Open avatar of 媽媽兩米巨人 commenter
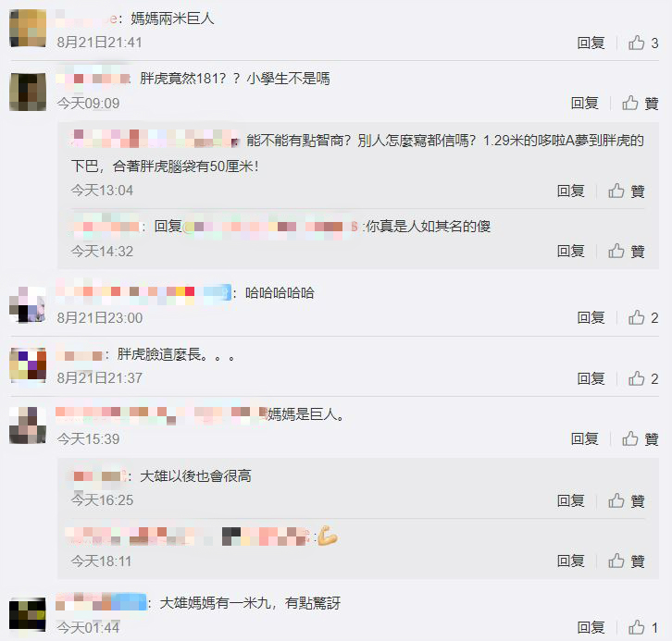Viewport: 672px width, 641px height. coord(28,29)
